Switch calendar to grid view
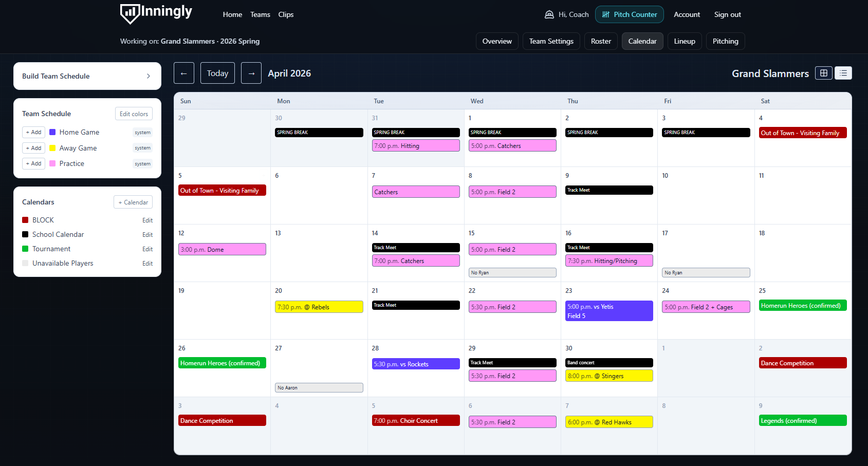 click(x=823, y=73)
